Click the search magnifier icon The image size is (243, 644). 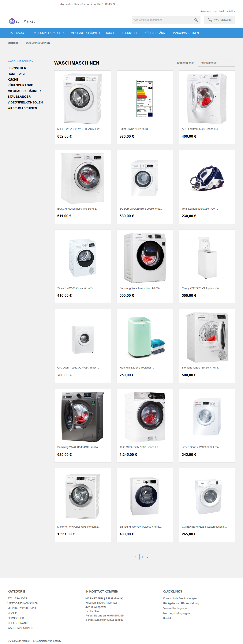(196, 20)
